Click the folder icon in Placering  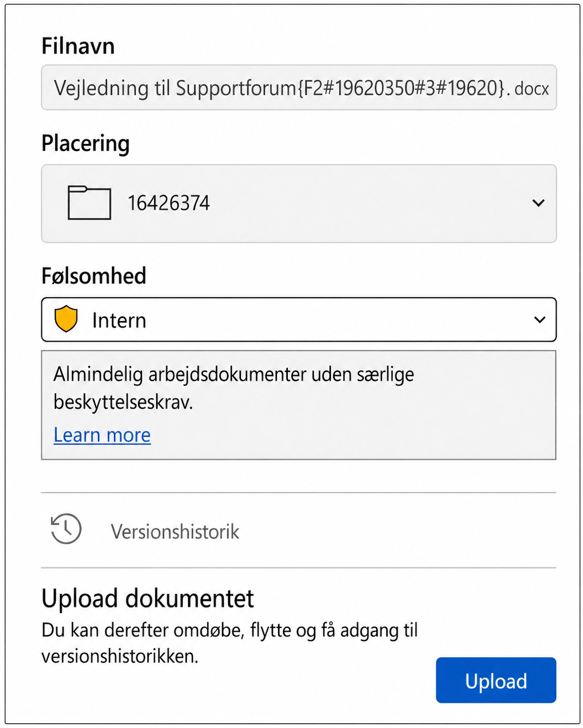click(89, 203)
